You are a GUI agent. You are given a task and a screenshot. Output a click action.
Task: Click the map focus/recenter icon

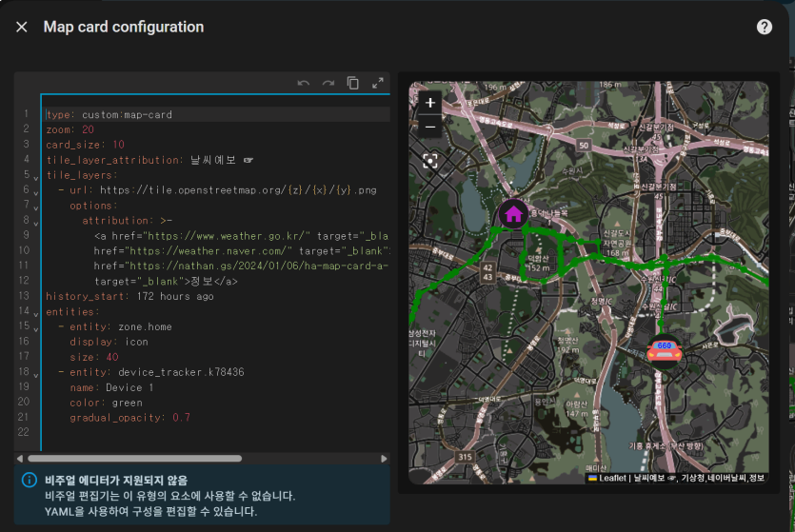click(x=430, y=161)
